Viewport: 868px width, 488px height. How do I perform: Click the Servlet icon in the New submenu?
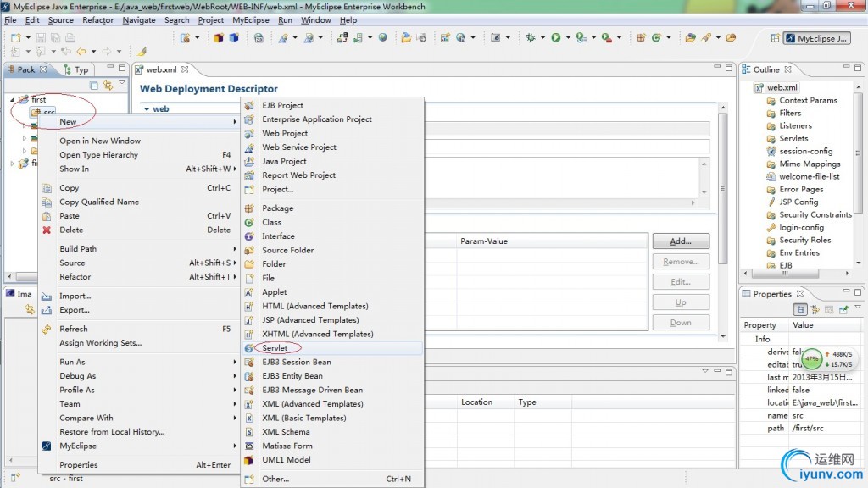click(249, 348)
